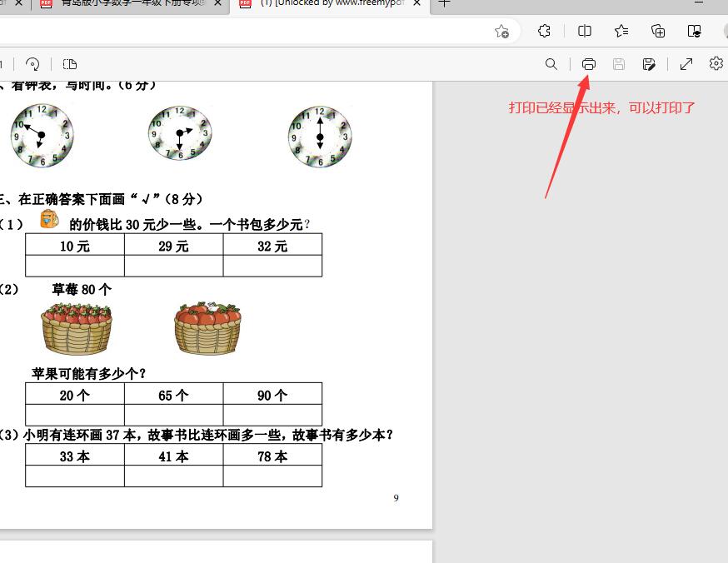Rotate the PDF page
This screenshot has width=728, height=563.
pyautogui.click(x=32, y=64)
